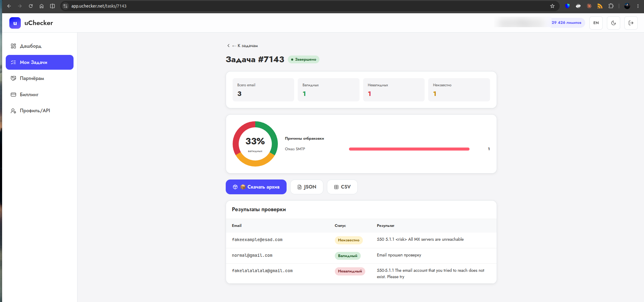Open browser three-dot menu
The height and width of the screenshot is (302, 644).
click(x=638, y=6)
